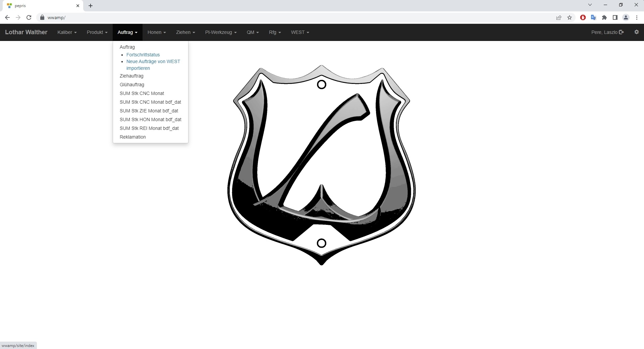The width and height of the screenshot is (644, 349).
Task: Select the pepris browser tab
Action: point(43,6)
